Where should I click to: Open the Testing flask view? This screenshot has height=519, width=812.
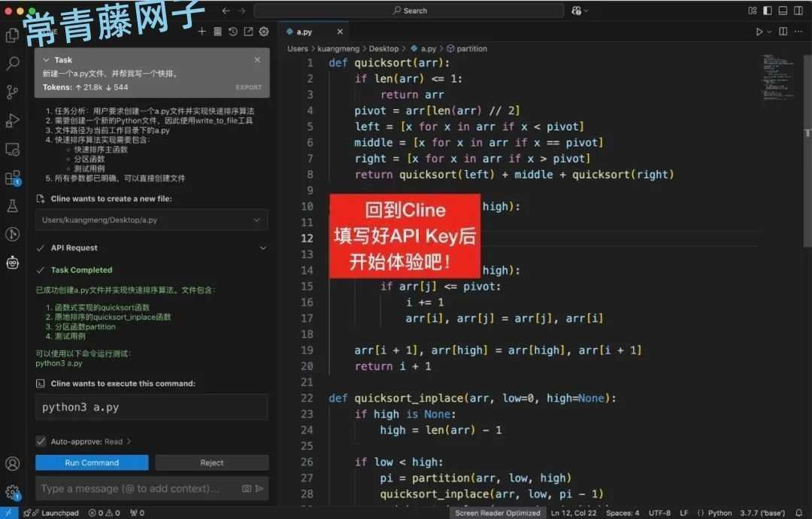click(x=13, y=205)
